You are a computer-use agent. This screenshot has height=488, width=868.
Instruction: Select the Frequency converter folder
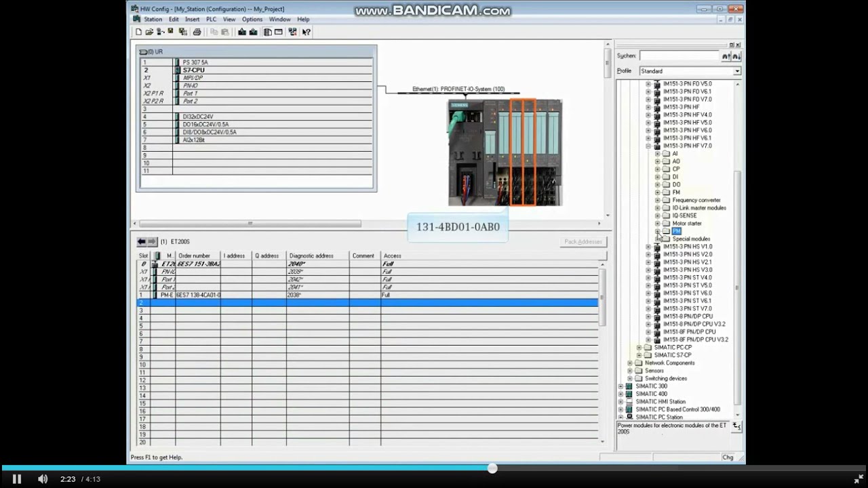pyautogui.click(x=696, y=200)
